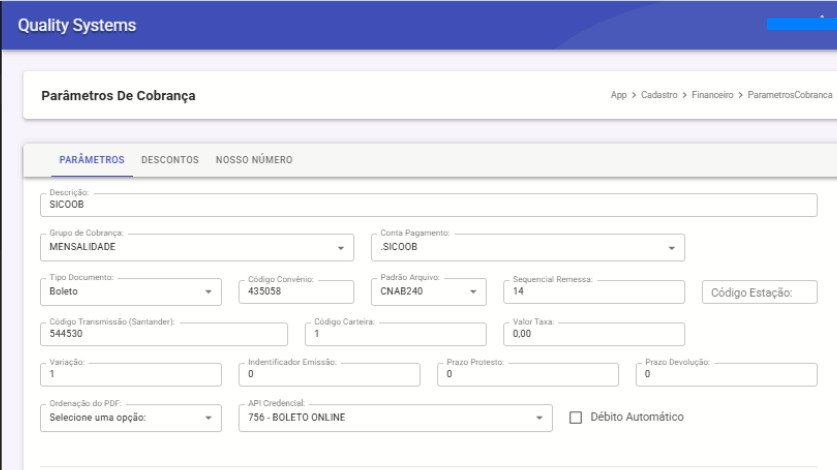The width and height of the screenshot is (837, 470).
Task: Open the Conta Pagamento dropdown
Action: click(x=528, y=247)
